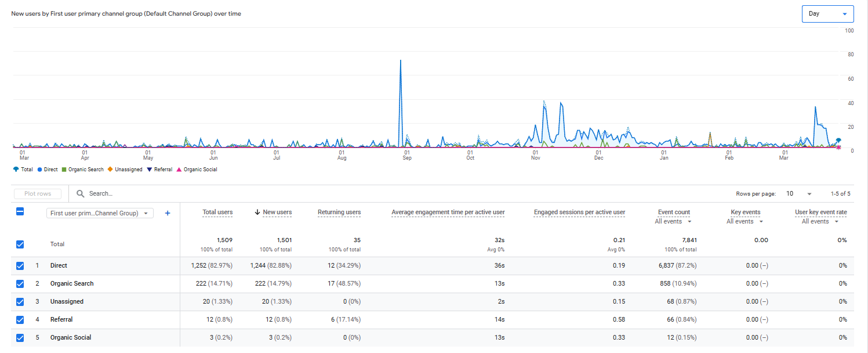
Task: Click the Total legend marker icon
Action: [x=15, y=170]
